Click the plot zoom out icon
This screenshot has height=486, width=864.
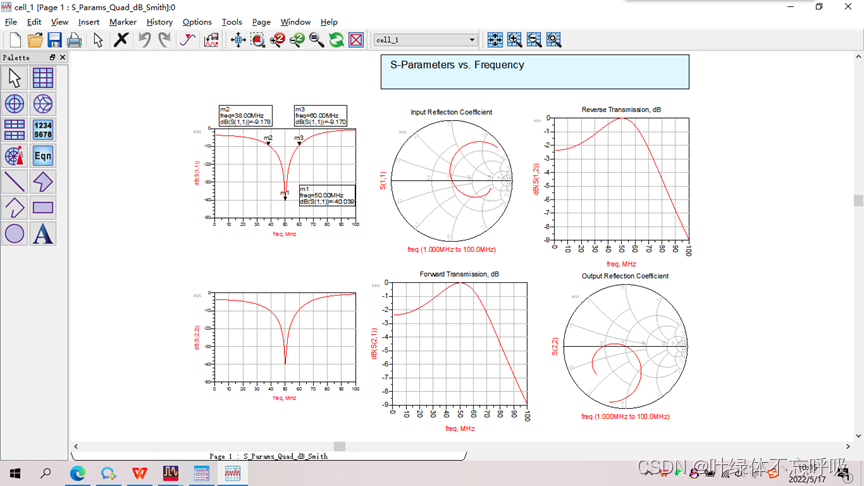pos(534,40)
